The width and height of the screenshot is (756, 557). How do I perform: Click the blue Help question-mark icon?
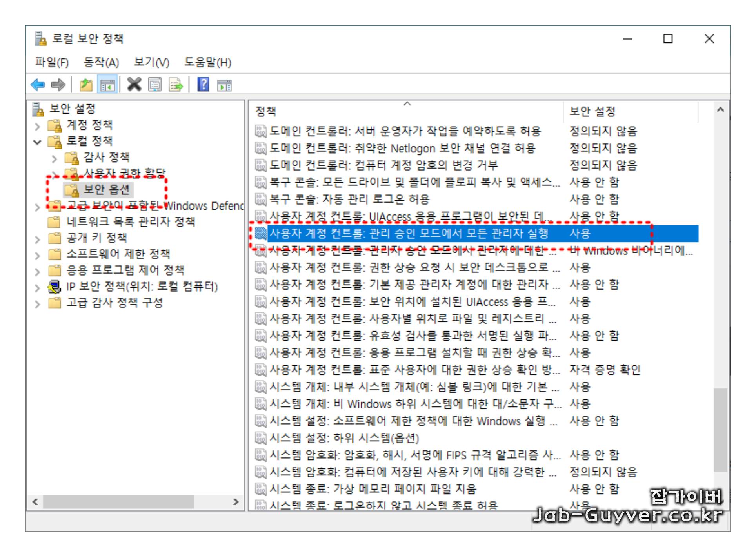(x=203, y=85)
